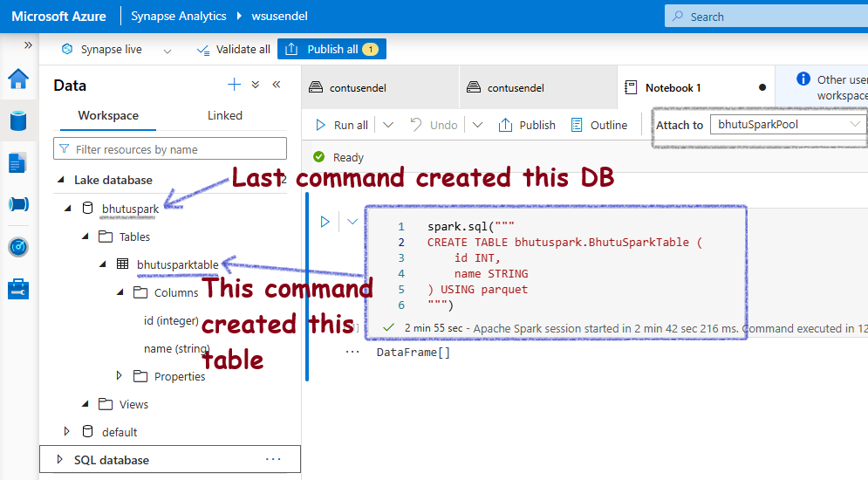Select the name (string) column

[x=176, y=349]
